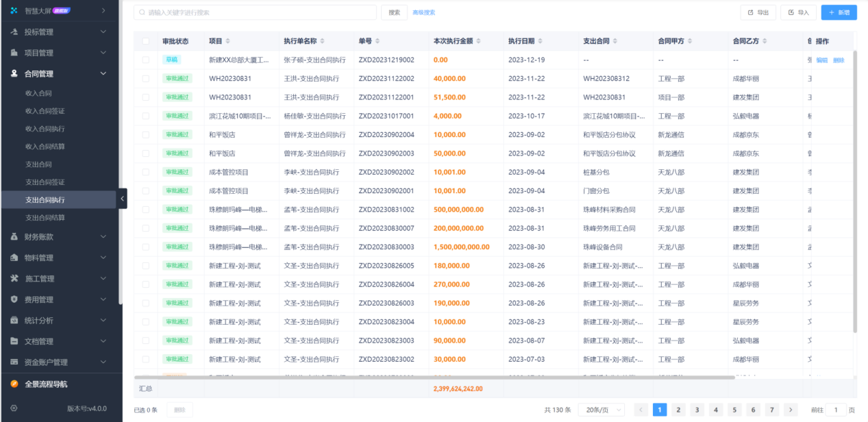Go to 收入合同 submenu item
Screen dimensions: 868x422
click(x=38, y=93)
